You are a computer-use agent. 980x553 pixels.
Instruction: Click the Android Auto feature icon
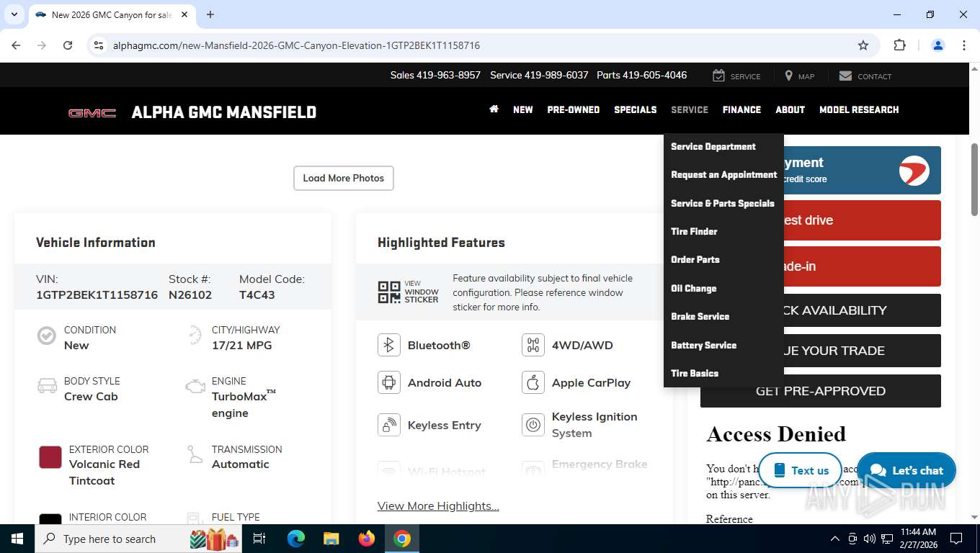tap(389, 382)
